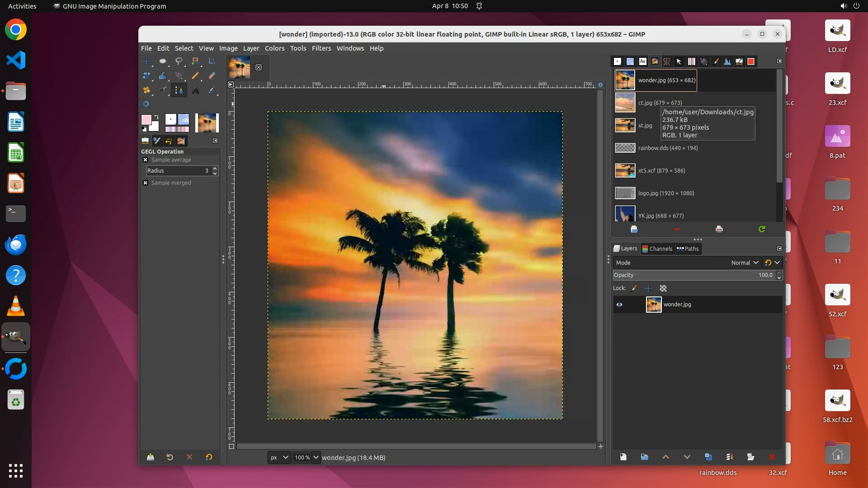The width and height of the screenshot is (868, 488).
Task: Choose the Pencil tool
Action: coord(195,75)
